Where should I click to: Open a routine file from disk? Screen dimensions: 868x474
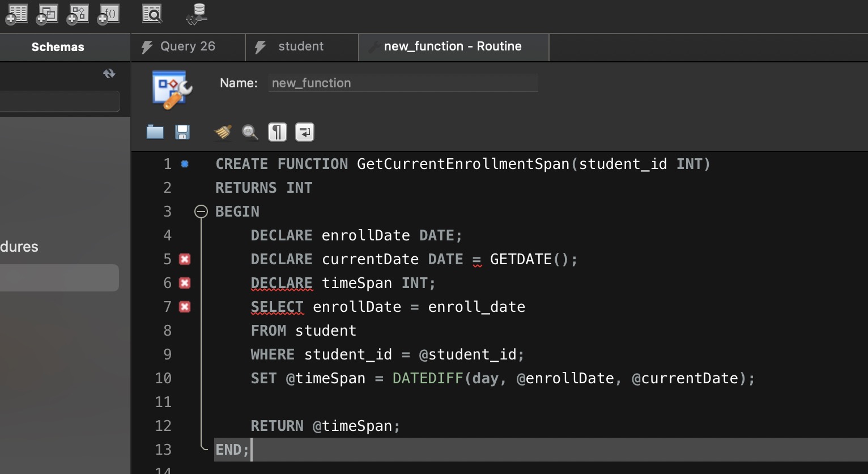pos(155,132)
